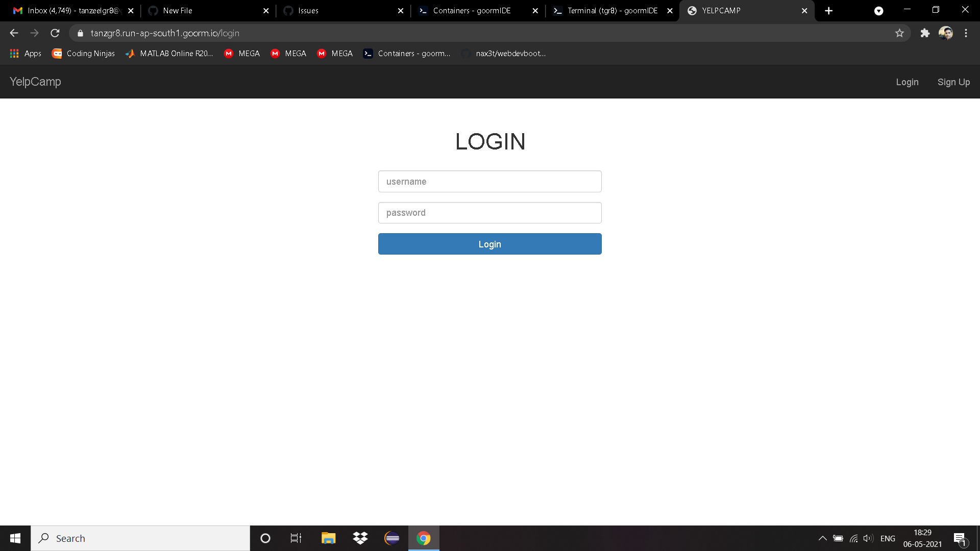This screenshot has width=980, height=551.
Task: Open the Sign Up navbar link
Action: click(x=953, y=82)
